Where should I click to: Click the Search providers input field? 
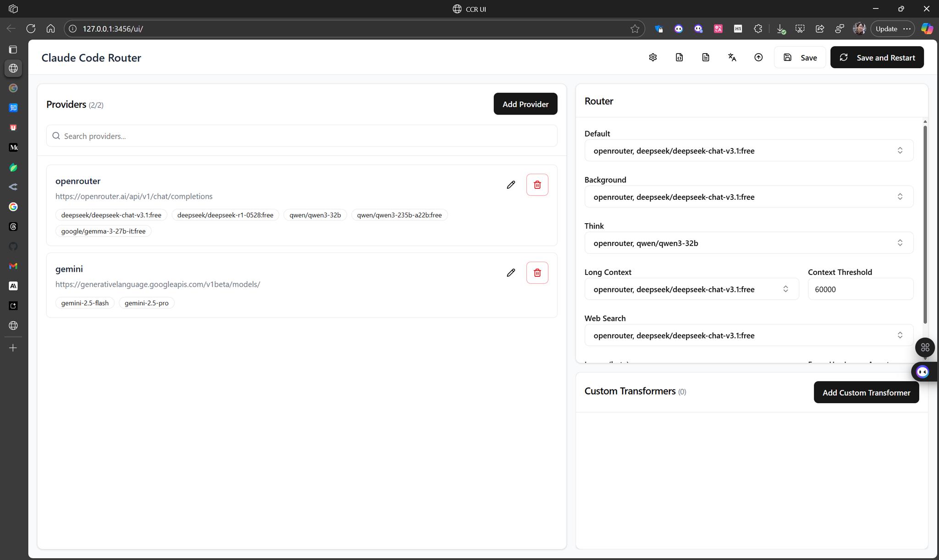[x=302, y=136]
